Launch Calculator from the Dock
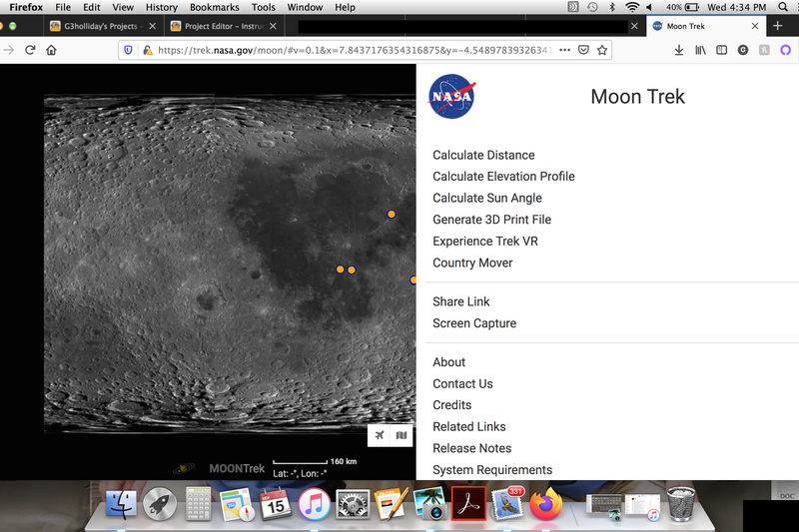The width and height of the screenshot is (799, 532). point(198,504)
